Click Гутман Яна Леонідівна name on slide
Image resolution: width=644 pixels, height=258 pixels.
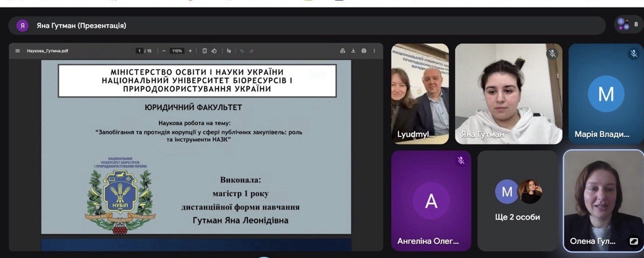[240, 220]
